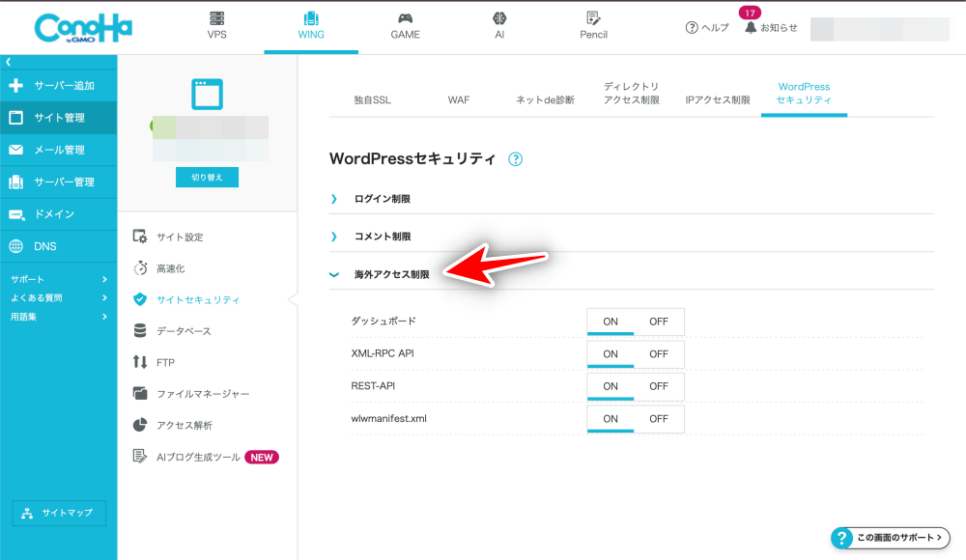Click the notification bell icon
966x560 pixels.
751,28
